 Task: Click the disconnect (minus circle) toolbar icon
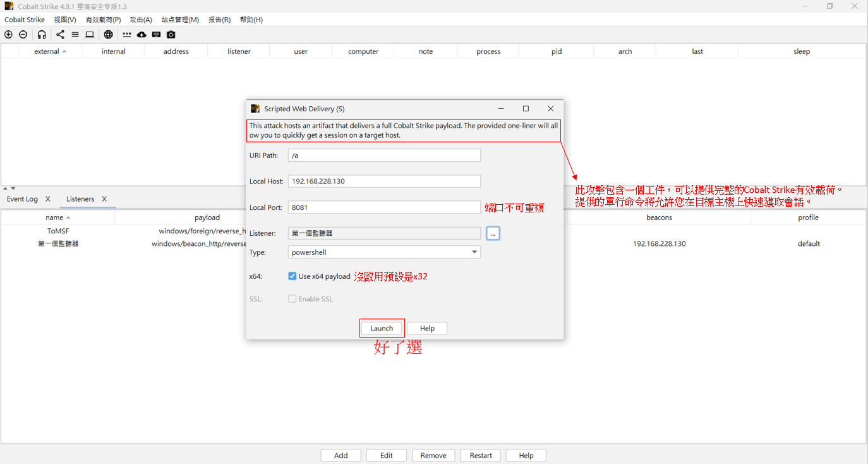[23, 35]
